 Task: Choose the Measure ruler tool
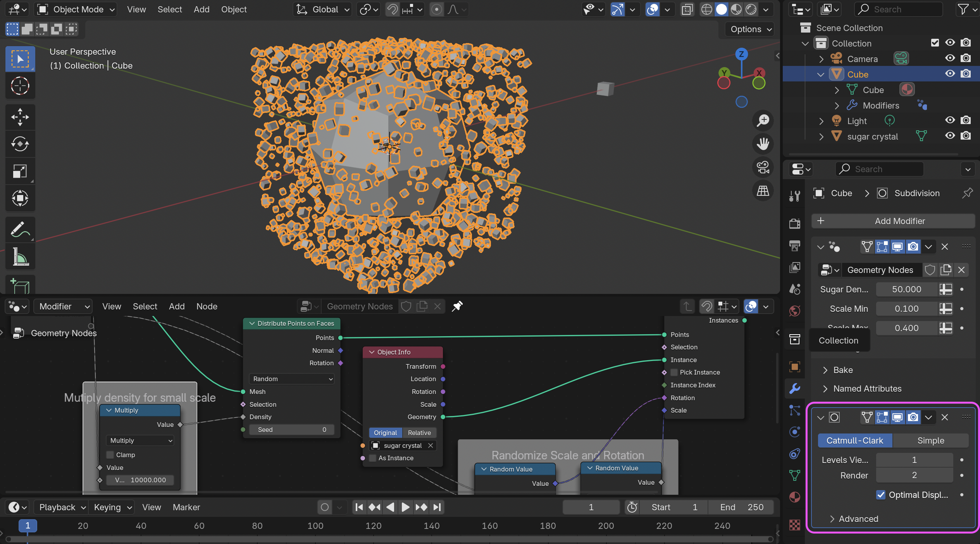click(x=20, y=257)
